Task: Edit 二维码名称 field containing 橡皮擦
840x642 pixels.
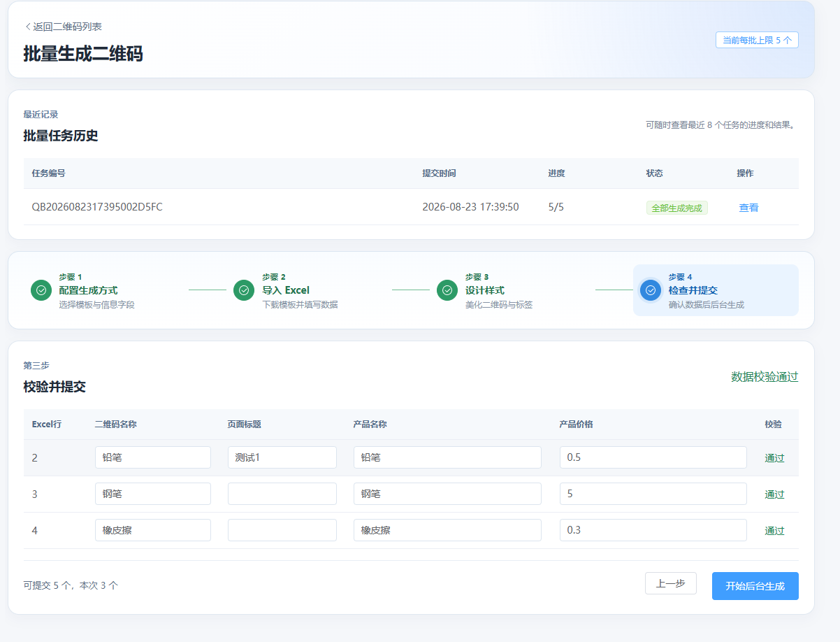Action: pyautogui.click(x=153, y=530)
